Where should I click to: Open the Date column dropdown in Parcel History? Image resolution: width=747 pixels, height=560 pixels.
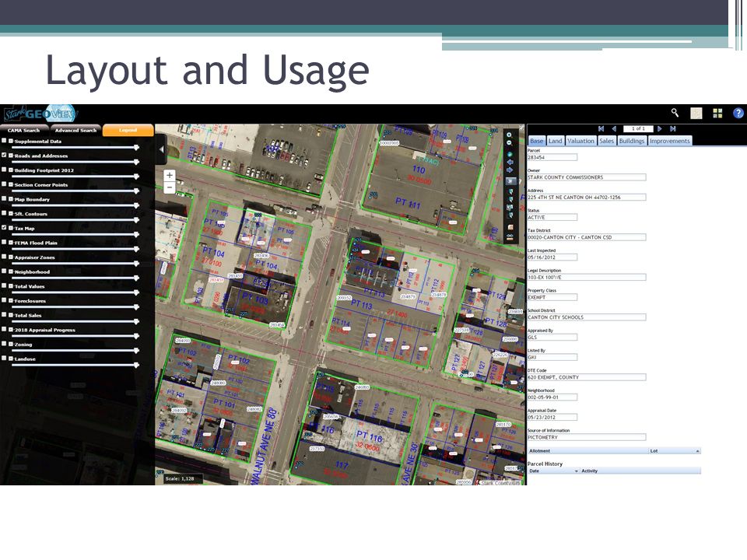(x=576, y=471)
